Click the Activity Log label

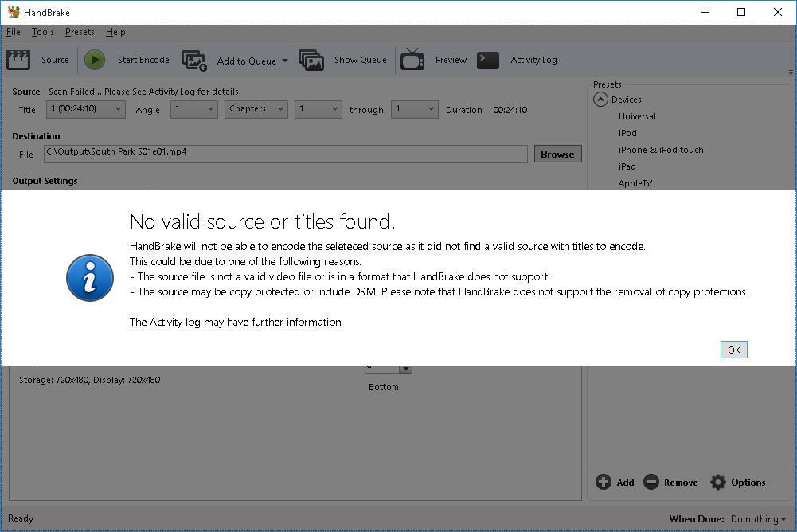click(x=533, y=60)
